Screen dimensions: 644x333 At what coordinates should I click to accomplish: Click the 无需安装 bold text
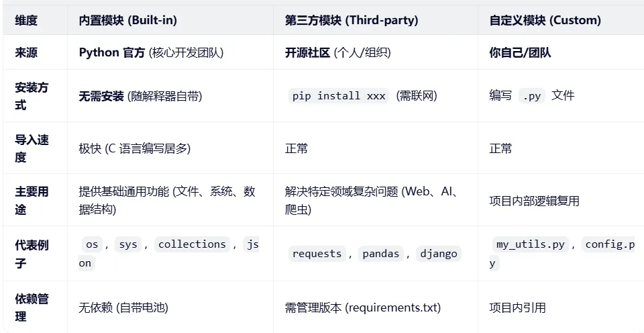(x=101, y=96)
